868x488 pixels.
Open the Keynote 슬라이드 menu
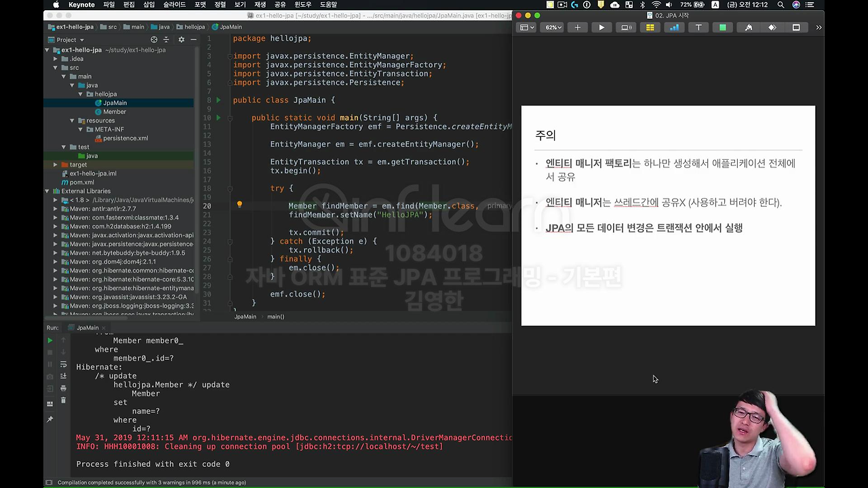[174, 5]
